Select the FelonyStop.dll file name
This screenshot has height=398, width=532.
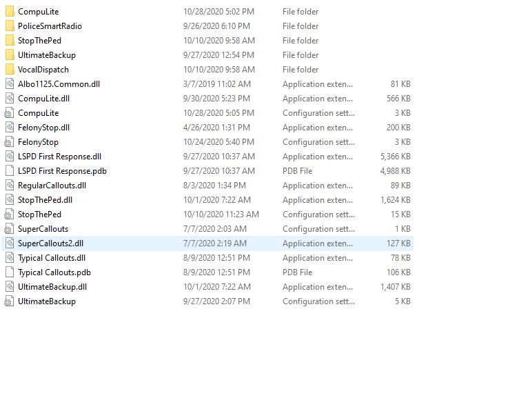pyautogui.click(x=44, y=128)
